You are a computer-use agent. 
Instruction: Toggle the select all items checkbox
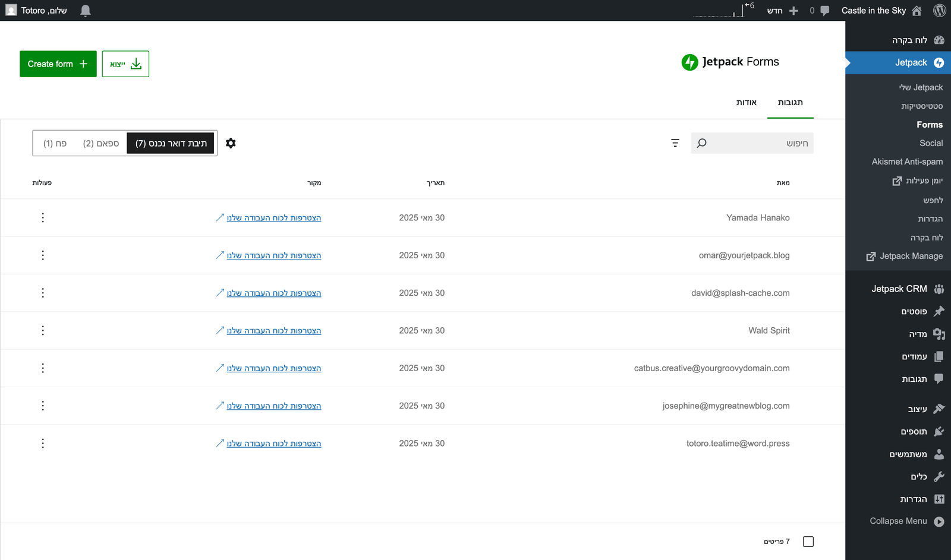[x=808, y=542]
